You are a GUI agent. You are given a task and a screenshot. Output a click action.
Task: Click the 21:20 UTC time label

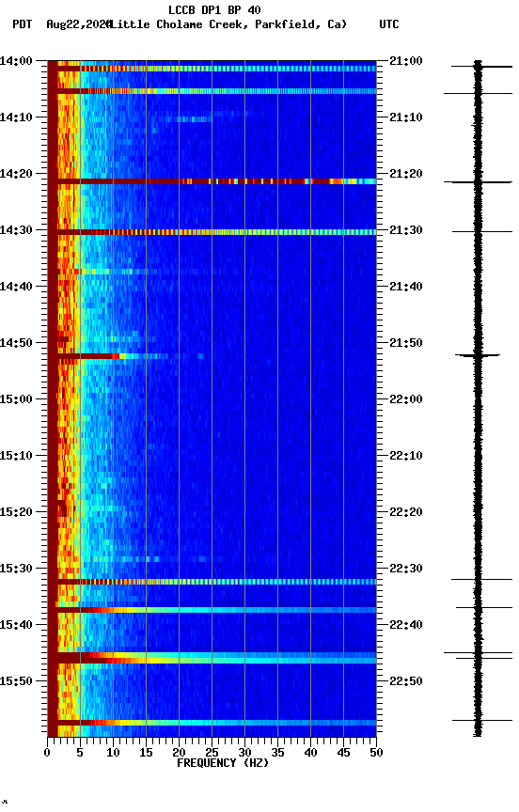[x=405, y=174]
